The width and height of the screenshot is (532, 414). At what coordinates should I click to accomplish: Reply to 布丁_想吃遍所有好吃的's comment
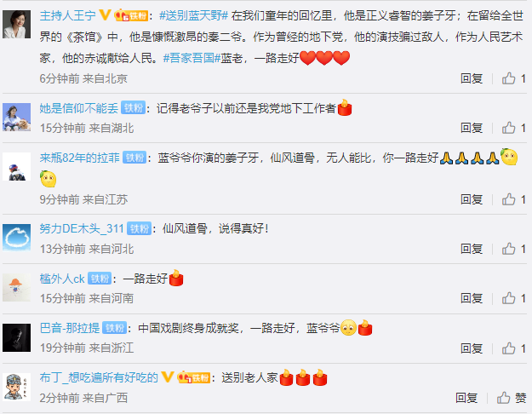466,398
